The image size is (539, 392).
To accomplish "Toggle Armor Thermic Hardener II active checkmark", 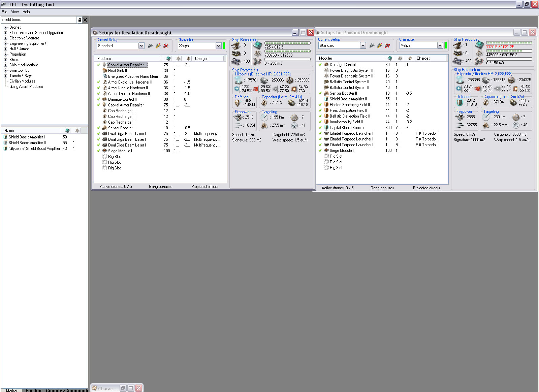I will click(x=99, y=94).
